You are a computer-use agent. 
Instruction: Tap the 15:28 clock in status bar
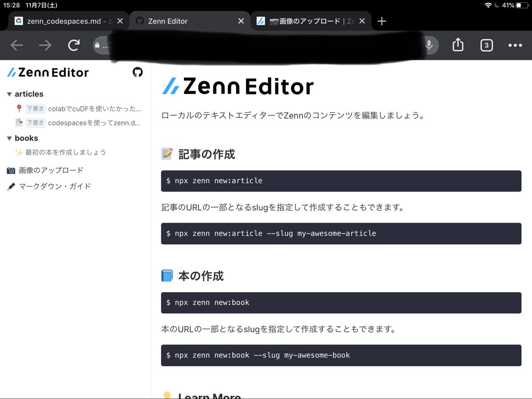(12, 5)
